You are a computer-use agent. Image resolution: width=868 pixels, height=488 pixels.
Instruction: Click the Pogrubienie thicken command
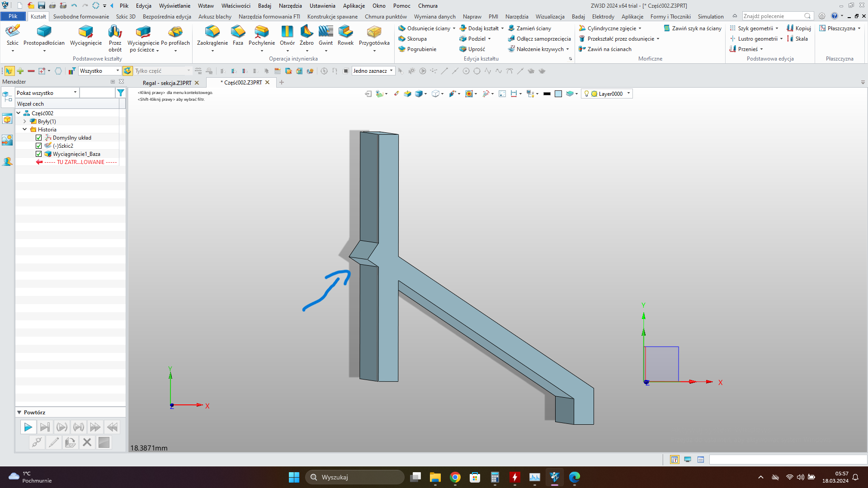point(417,49)
